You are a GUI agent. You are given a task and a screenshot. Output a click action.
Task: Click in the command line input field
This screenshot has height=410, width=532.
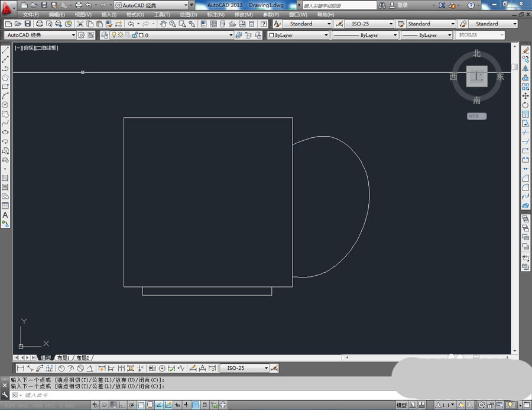tap(203, 395)
